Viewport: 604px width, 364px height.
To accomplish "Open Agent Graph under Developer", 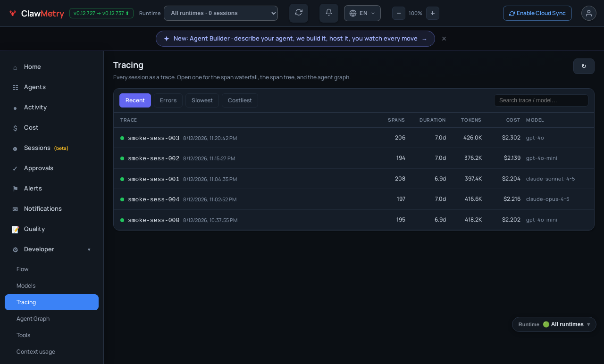I will pyautogui.click(x=52, y=319).
